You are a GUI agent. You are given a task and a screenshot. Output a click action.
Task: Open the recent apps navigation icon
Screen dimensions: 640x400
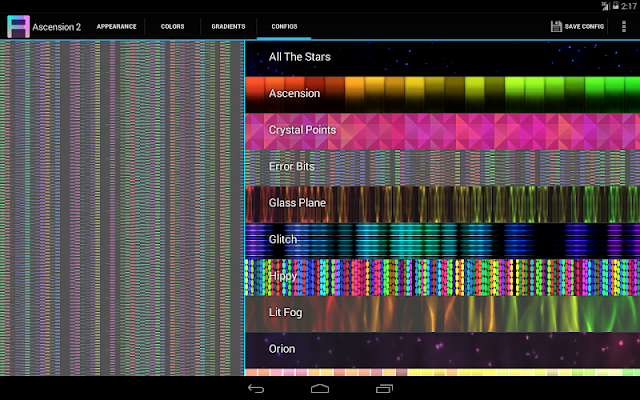click(x=384, y=389)
